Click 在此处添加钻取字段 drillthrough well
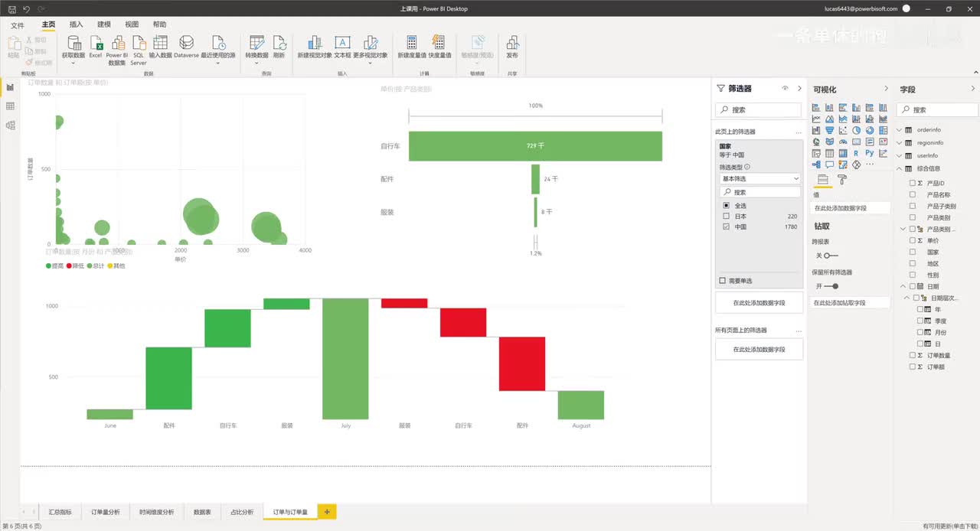 point(850,303)
